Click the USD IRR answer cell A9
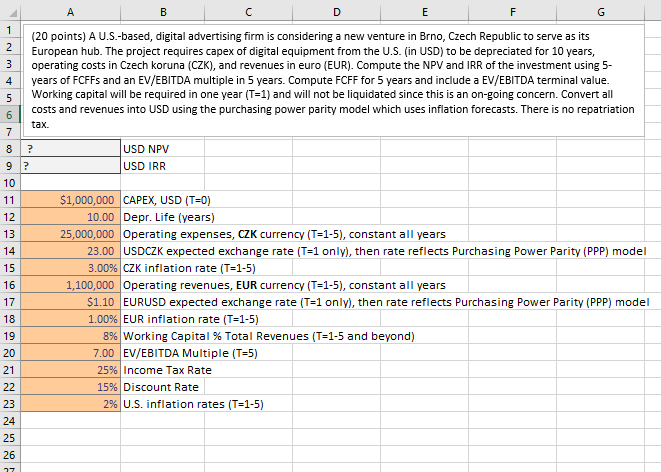The height and width of the screenshot is (472, 661). (70, 166)
